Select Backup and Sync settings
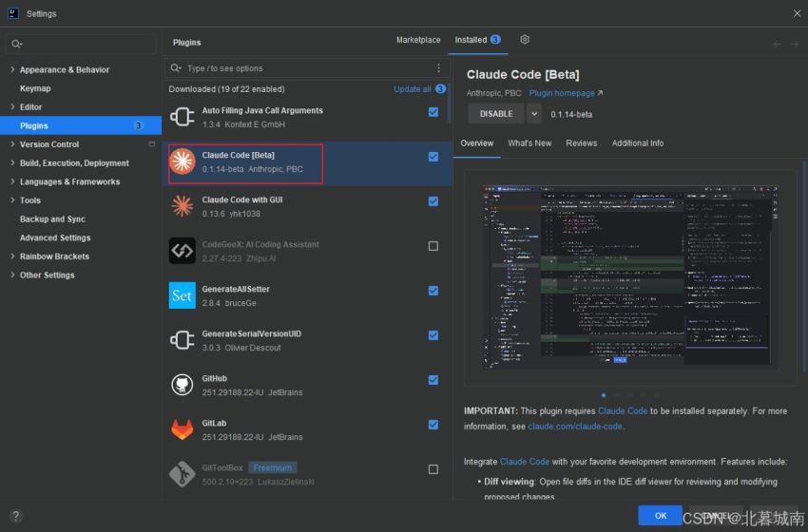 pos(52,218)
